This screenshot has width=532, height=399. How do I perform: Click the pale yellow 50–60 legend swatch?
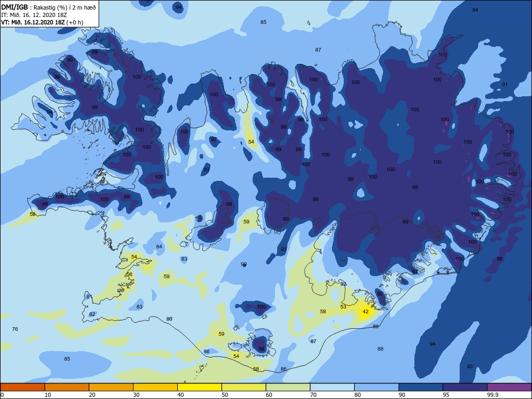(x=244, y=387)
